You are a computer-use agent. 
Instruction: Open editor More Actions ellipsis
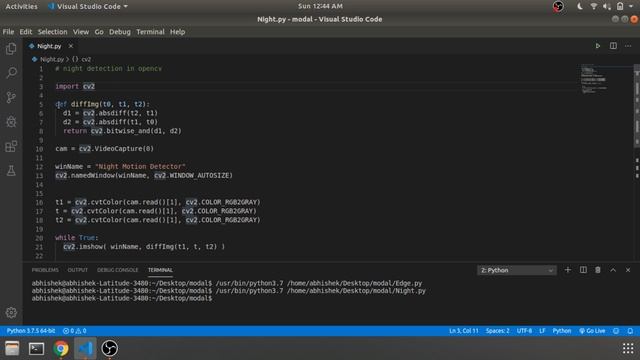click(x=628, y=46)
